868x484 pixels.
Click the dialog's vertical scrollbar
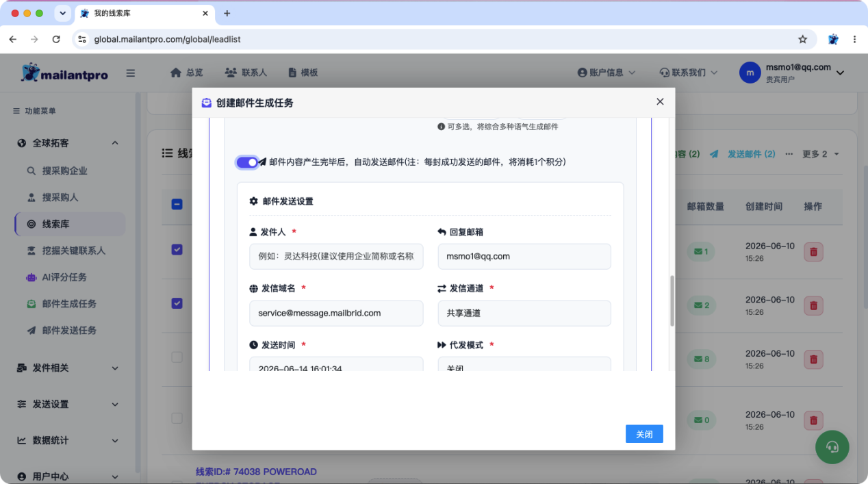point(672,301)
